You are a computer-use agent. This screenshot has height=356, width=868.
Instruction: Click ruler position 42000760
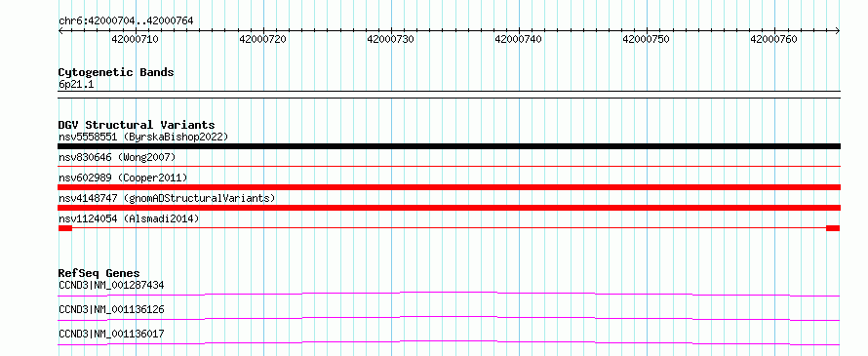774,39
